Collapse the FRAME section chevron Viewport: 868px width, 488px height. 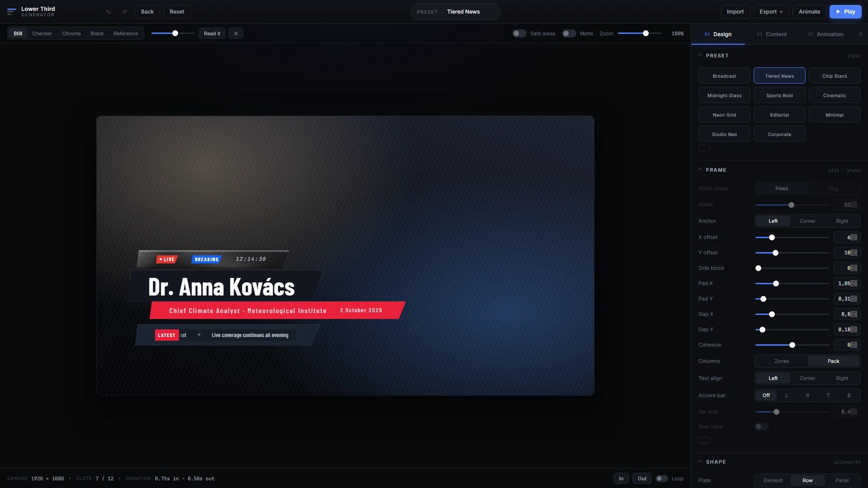tap(700, 169)
